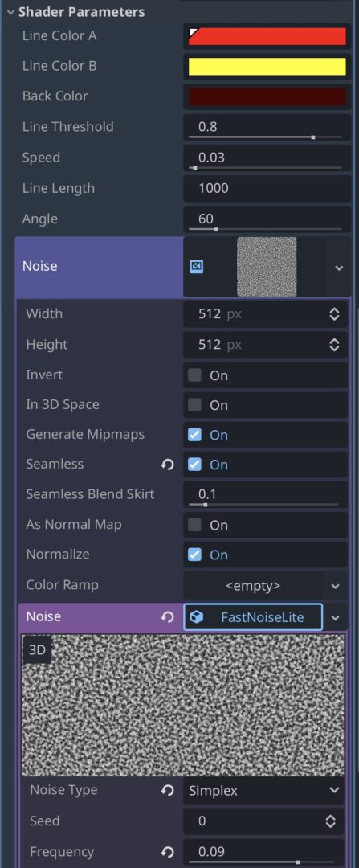
Task: Disable the Generate Mipmaps checkbox
Action: [194, 435]
